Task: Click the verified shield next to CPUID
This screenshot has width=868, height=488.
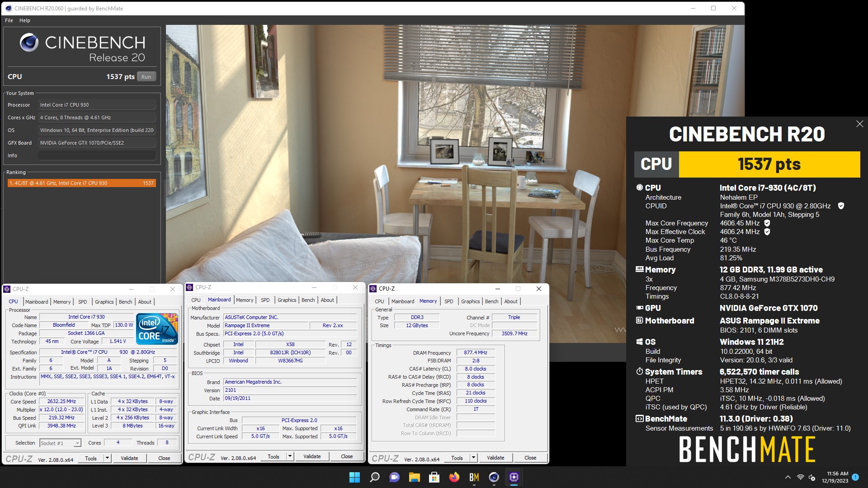Action: click(841, 206)
